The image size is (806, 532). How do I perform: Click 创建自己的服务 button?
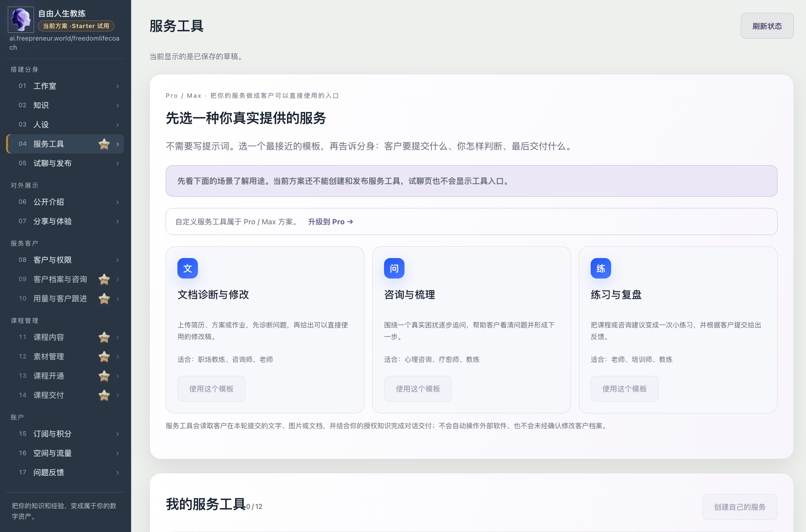(x=740, y=507)
